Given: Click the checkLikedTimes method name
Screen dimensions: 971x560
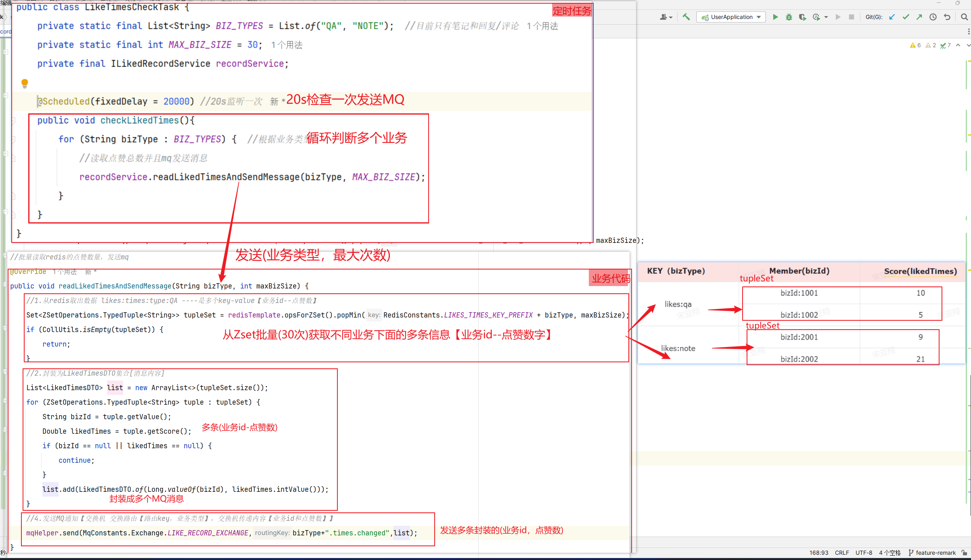Looking at the screenshot, I should 139,120.
